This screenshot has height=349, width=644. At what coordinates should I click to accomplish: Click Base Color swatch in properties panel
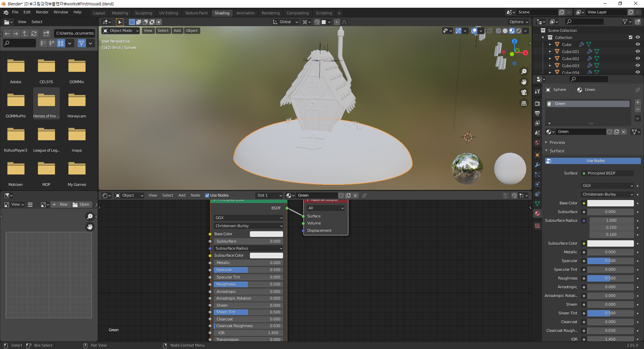(x=610, y=203)
